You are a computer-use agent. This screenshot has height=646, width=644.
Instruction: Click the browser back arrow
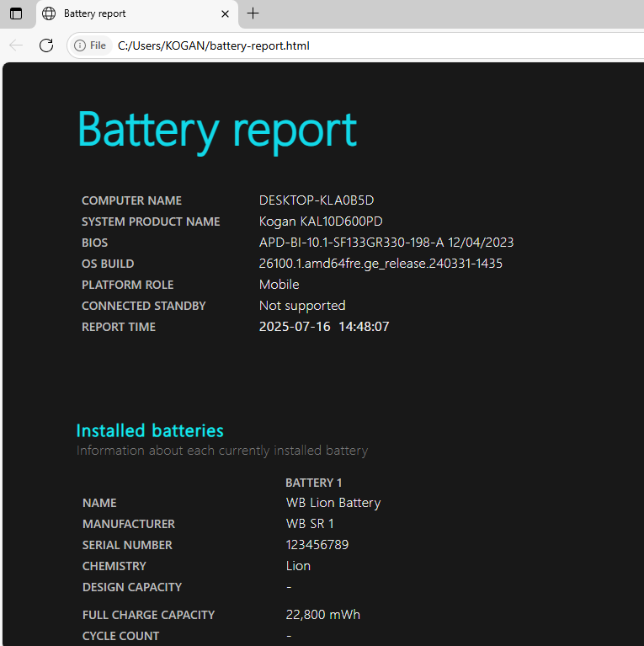coord(16,45)
